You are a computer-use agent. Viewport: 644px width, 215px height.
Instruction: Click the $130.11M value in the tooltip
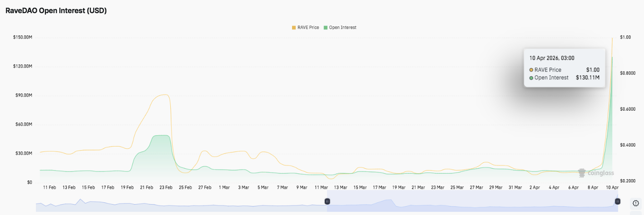588,78
